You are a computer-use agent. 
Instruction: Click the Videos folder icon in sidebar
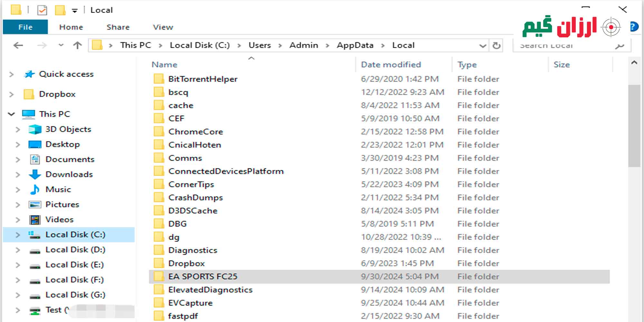coord(35,220)
